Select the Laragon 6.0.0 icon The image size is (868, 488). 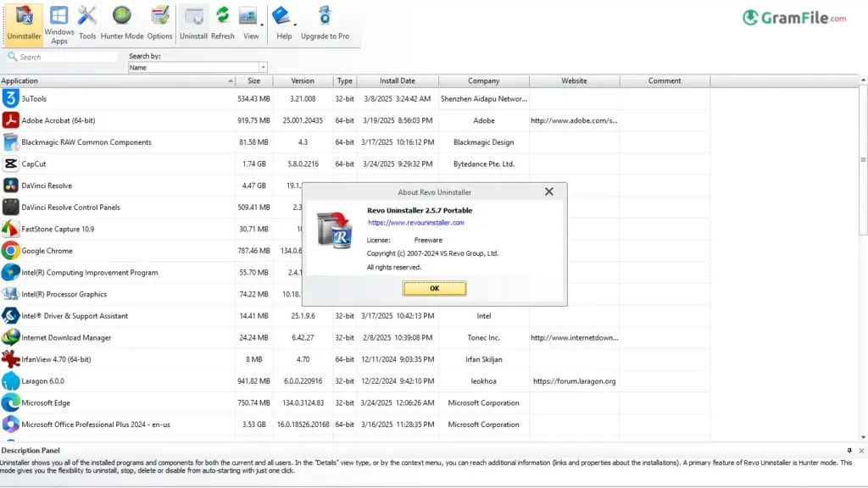(x=10, y=380)
